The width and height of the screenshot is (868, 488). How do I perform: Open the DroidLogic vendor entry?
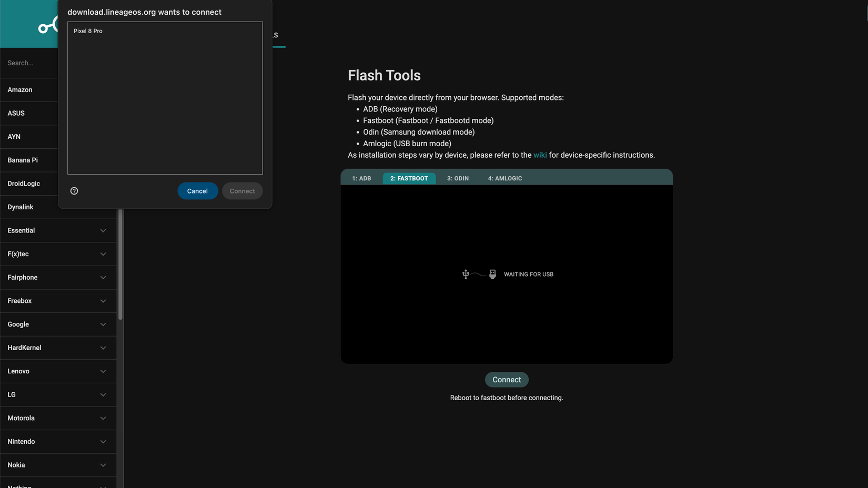[29, 184]
